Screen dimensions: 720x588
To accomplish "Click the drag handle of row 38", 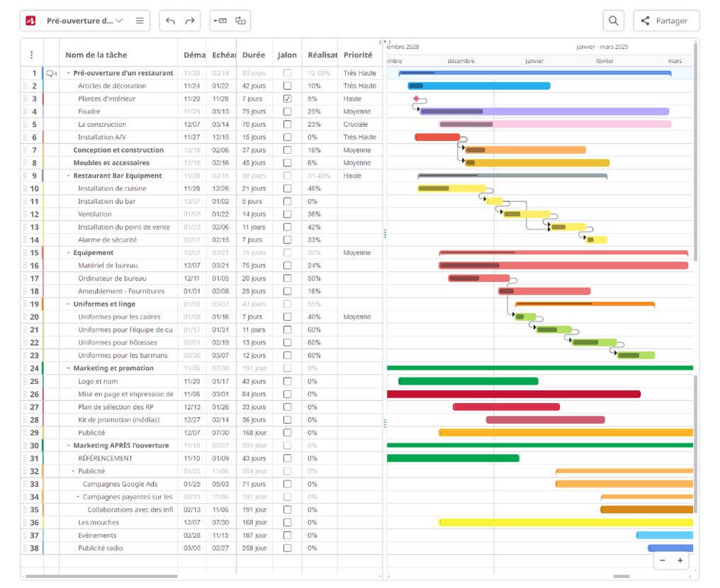I will tap(25, 548).
